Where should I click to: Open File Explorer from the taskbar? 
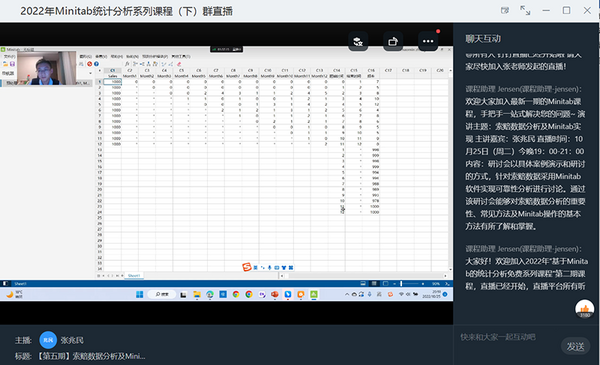[x=197, y=294]
